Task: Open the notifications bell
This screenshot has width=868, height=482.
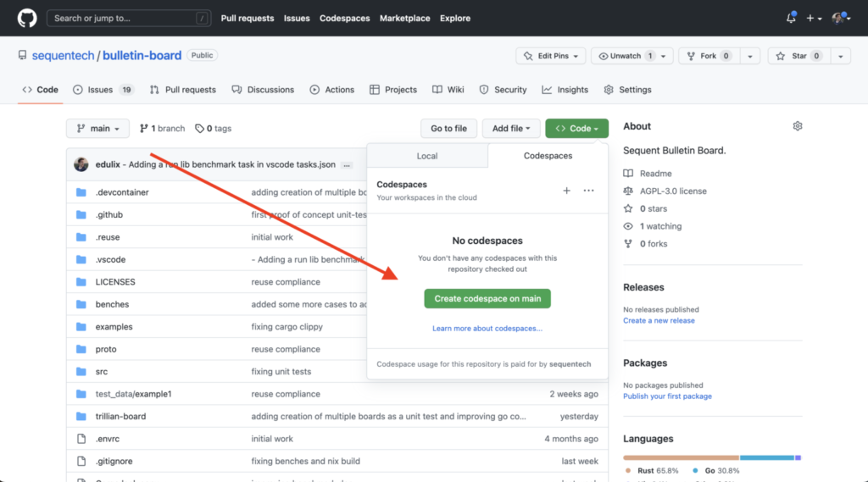Action: 791,18
